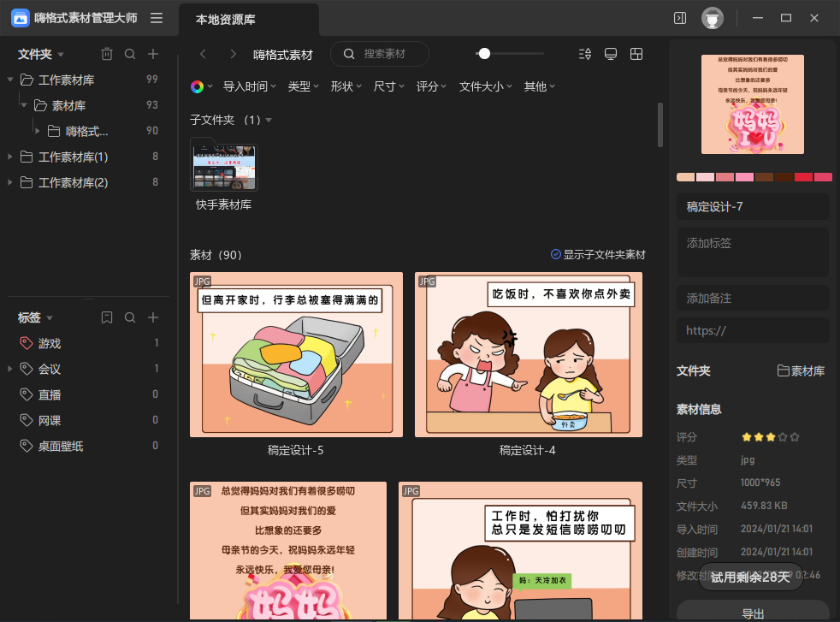Expand the 工作素材库(2) folder
This screenshot has width=840, height=622.
tap(10, 183)
